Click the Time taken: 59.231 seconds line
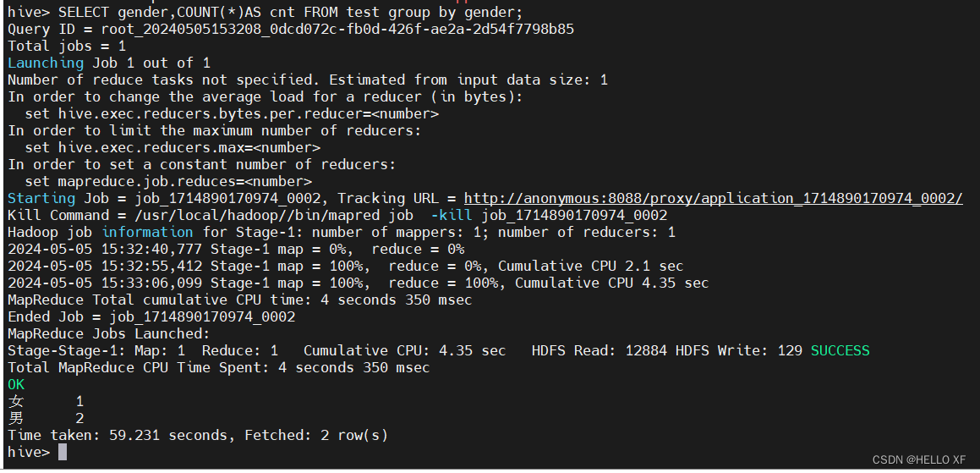Screen dimensions: 980x473 click(198, 435)
